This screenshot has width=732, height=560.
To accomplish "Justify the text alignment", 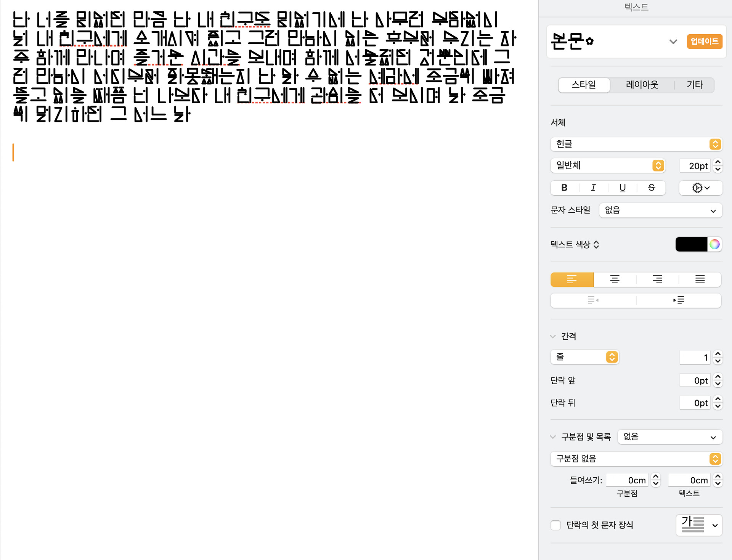I will (x=700, y=279).
